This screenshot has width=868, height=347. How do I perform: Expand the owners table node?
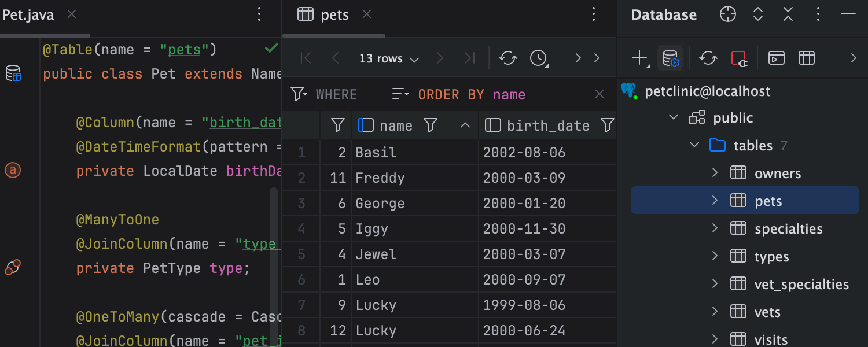(715, 173)
